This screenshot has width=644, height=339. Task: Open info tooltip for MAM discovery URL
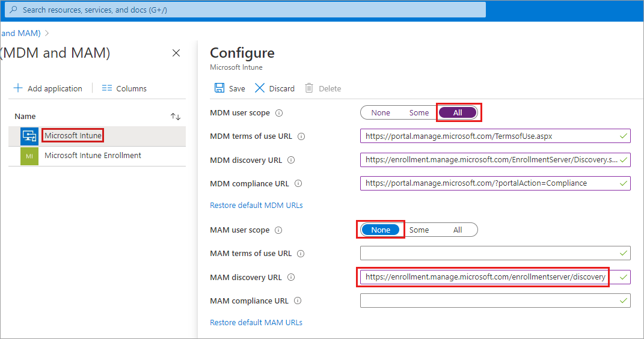tap(291, 278)
